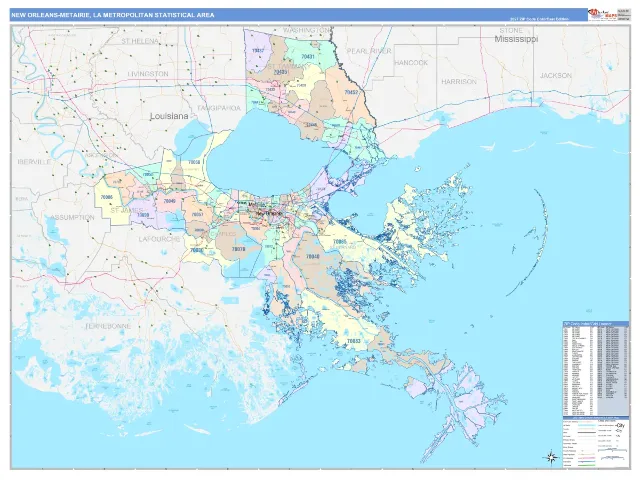Click the distance scale bar in legend

pyautogui.click(x=612, y=449)
